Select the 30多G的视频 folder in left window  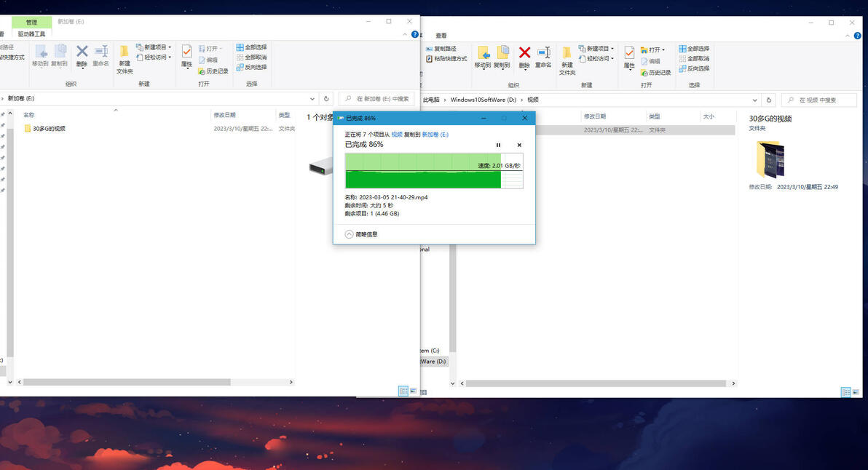49,128
